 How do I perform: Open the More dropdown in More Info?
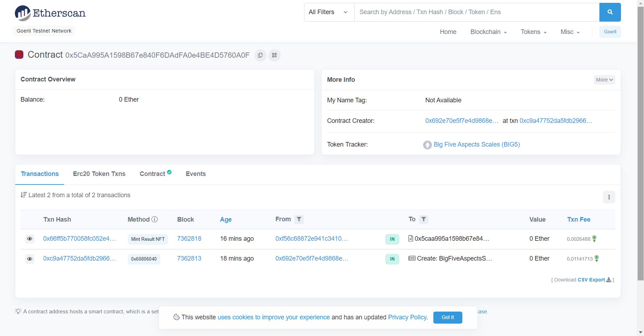pos(604,80)
